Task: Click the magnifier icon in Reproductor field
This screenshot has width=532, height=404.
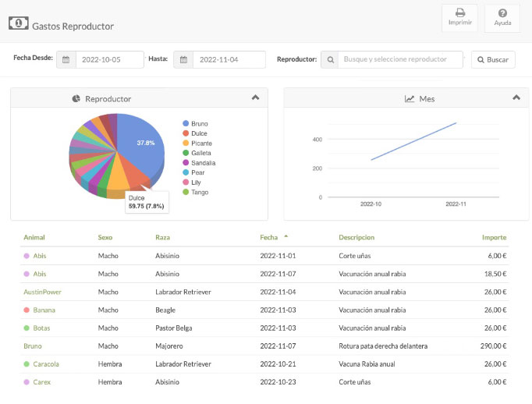Action: point(329,59)
